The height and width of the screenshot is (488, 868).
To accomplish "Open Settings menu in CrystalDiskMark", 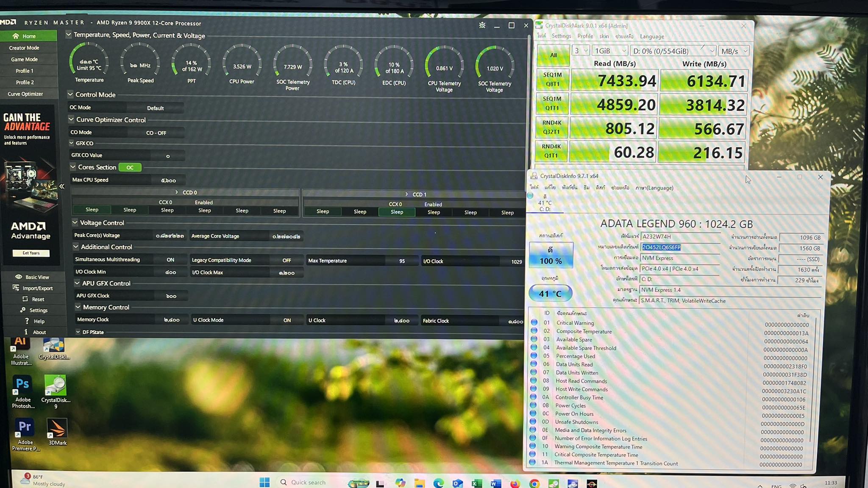I will [561, 36].
